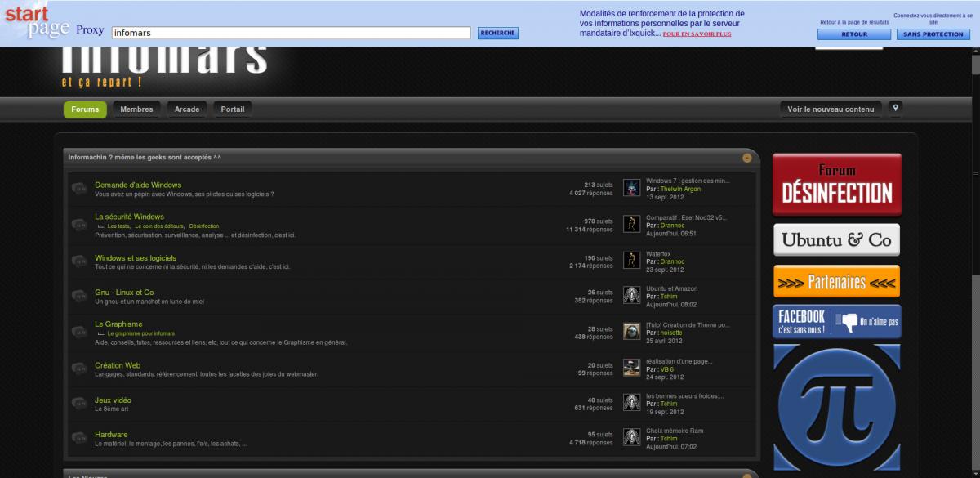Open the Forum Désinfection red banner
This screenshot has width=980, height=478.
coord(837,185)
